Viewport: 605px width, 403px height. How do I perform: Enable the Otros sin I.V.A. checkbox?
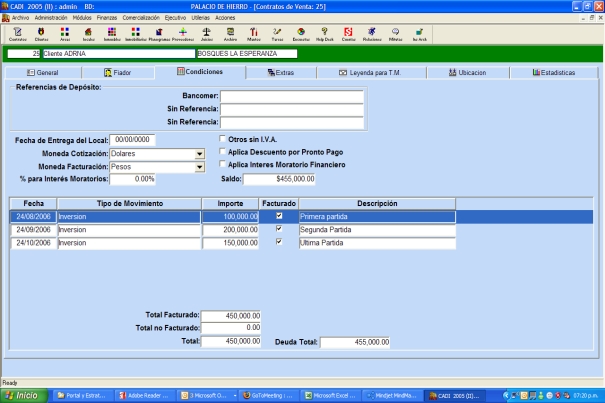tap(223, 140)
